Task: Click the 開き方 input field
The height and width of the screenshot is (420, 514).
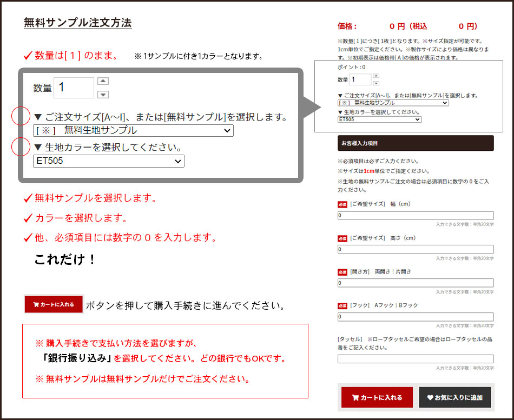Action: (416, 283)
